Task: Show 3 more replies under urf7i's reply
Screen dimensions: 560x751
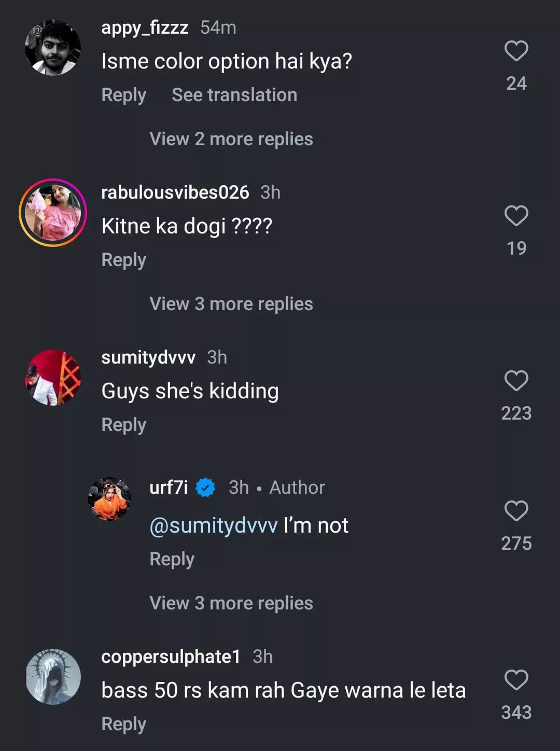Action: tap(231, 603)
